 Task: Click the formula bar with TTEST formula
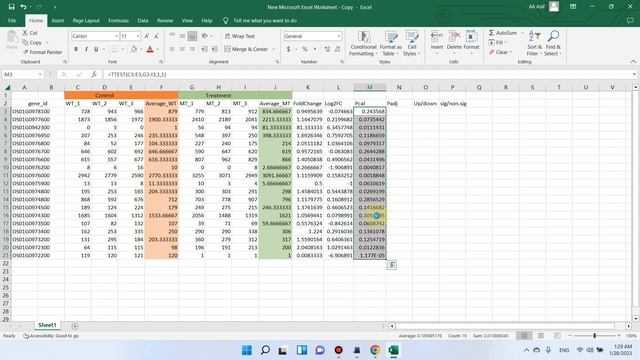coord(367,74)
